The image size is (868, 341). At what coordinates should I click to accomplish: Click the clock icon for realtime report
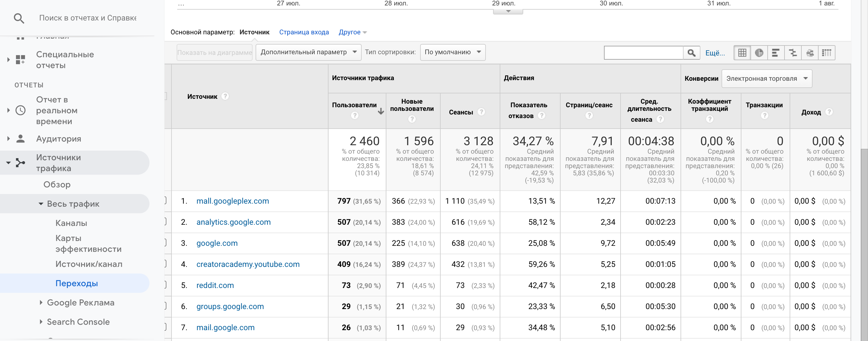[20, 111]
